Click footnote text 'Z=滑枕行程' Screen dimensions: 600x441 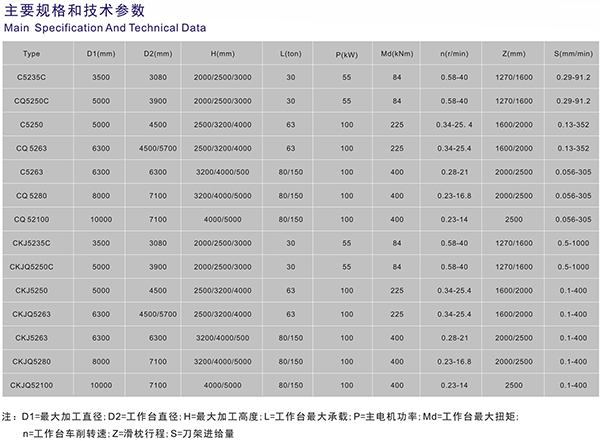[138, 434]
